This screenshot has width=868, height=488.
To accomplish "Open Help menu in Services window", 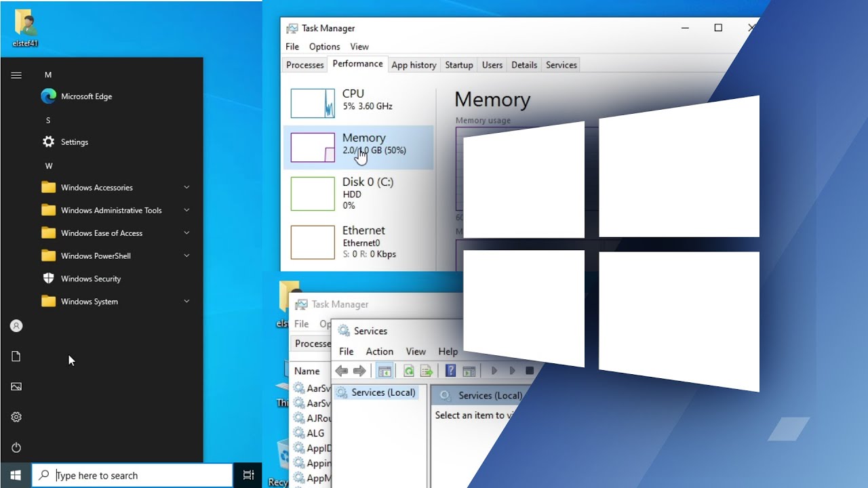I will 448,351.
